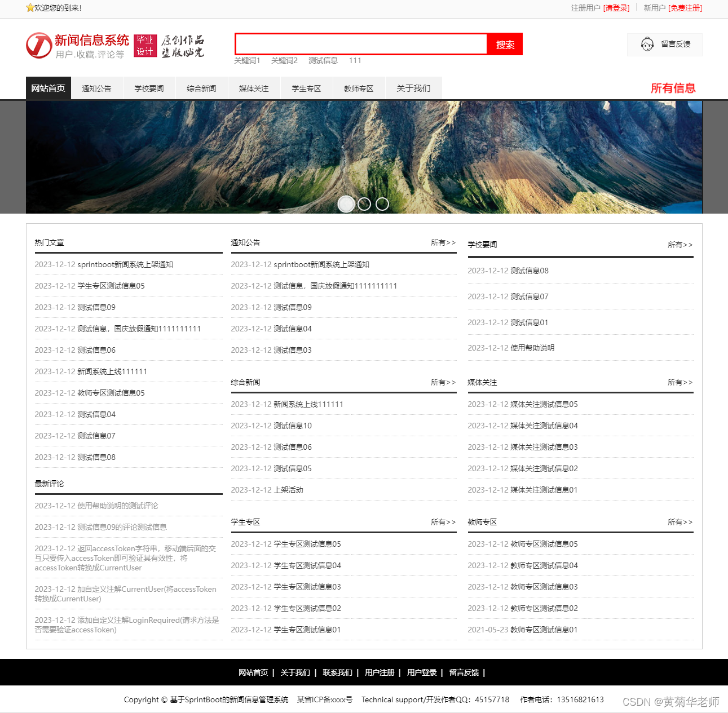Click the red 所有信息 link
Screen dimensions: 728x713
[x=673, y=88]
